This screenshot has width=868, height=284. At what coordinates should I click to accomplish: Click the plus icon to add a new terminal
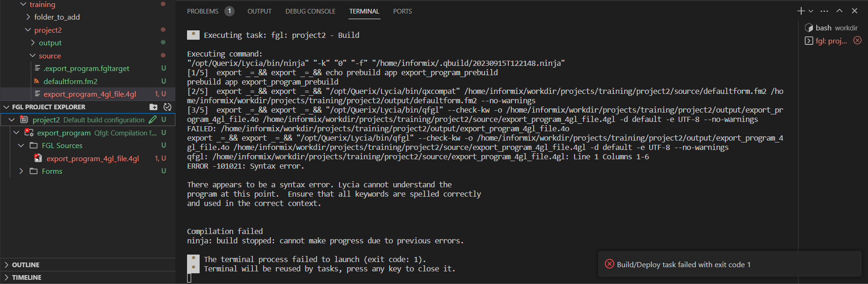(801, 11)
